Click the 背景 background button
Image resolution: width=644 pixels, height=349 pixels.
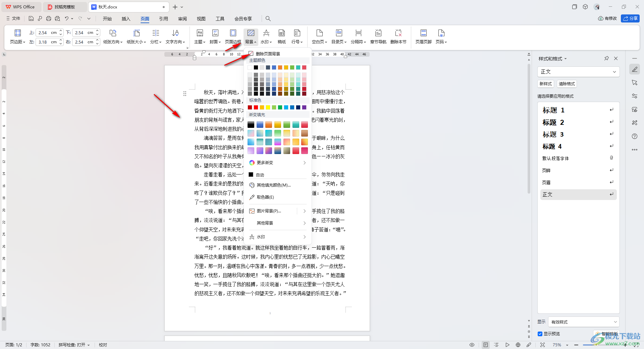(x=251, y=37)
